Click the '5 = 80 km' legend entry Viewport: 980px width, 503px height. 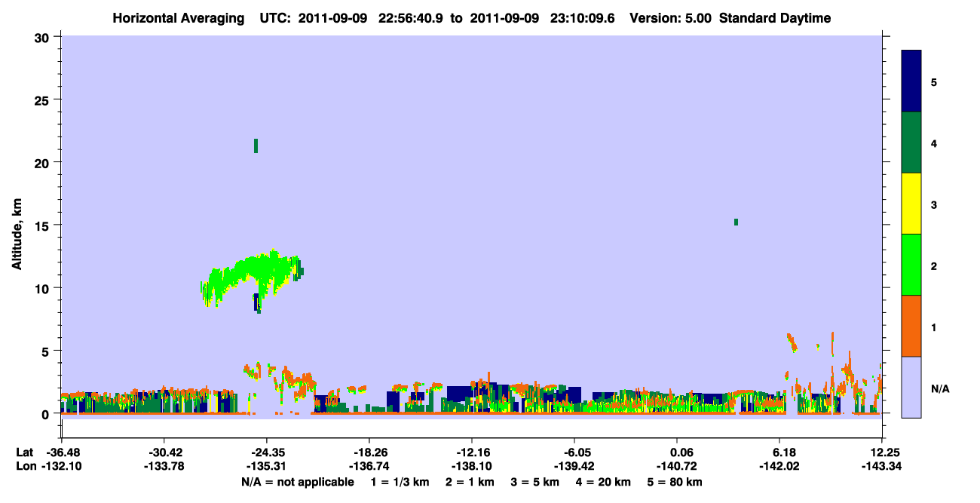click(675, 482)
